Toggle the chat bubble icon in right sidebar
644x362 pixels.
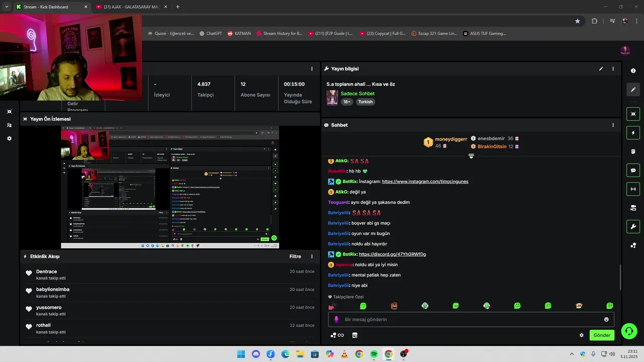[x=633, y=170]
